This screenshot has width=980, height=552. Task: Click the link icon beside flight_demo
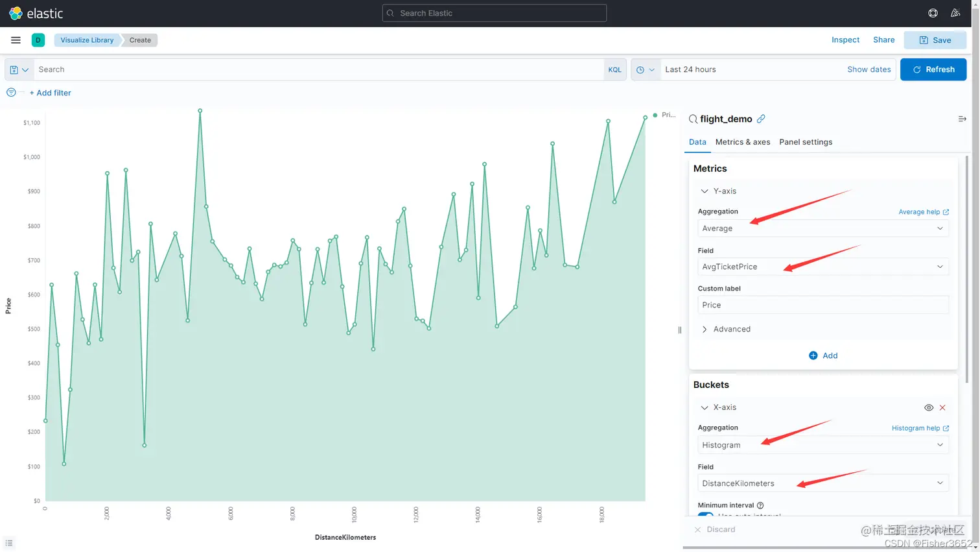click(761, 119)
